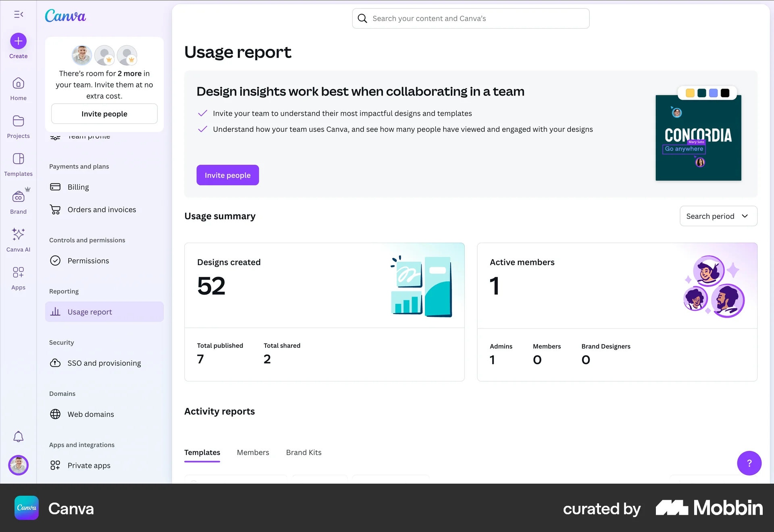
Task: Click the search content input field
Action: pos(470,18)
